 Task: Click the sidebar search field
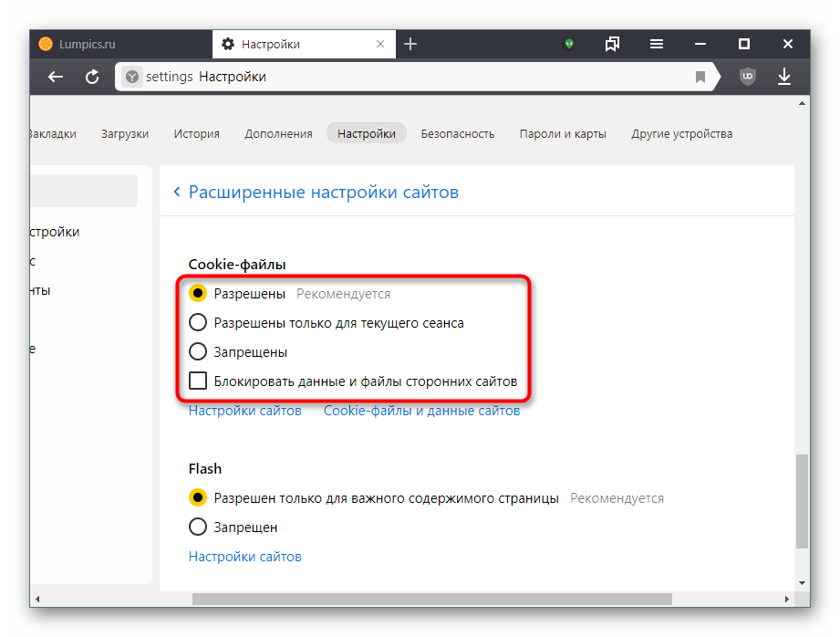84,191
